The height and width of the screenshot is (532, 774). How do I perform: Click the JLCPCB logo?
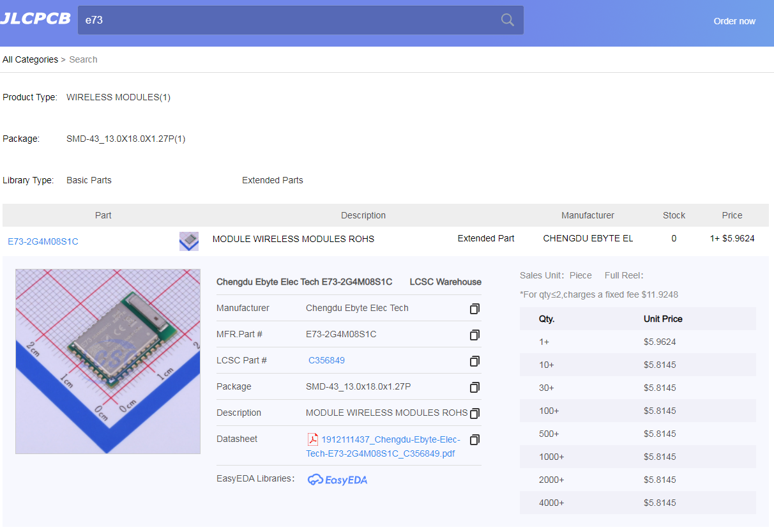[35, 18]
